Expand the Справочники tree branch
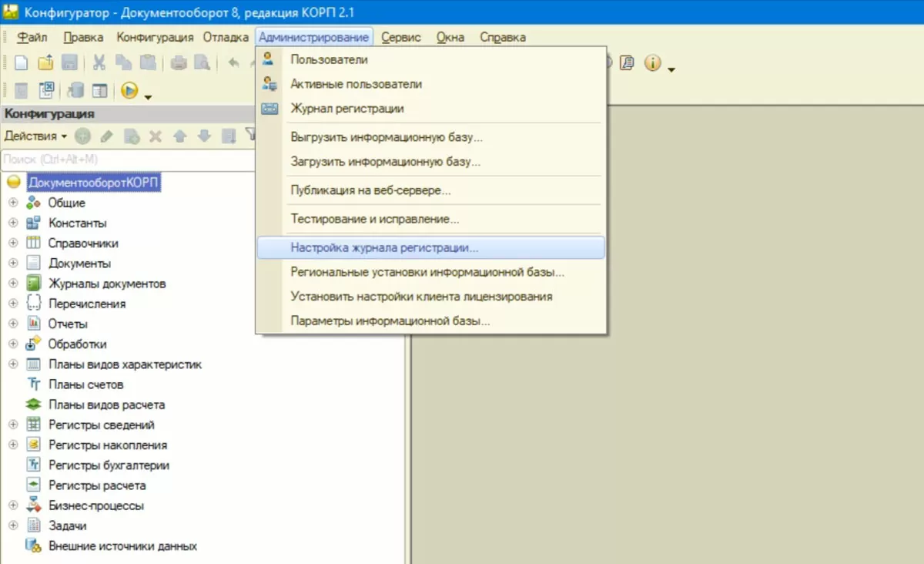 [12, 243]
